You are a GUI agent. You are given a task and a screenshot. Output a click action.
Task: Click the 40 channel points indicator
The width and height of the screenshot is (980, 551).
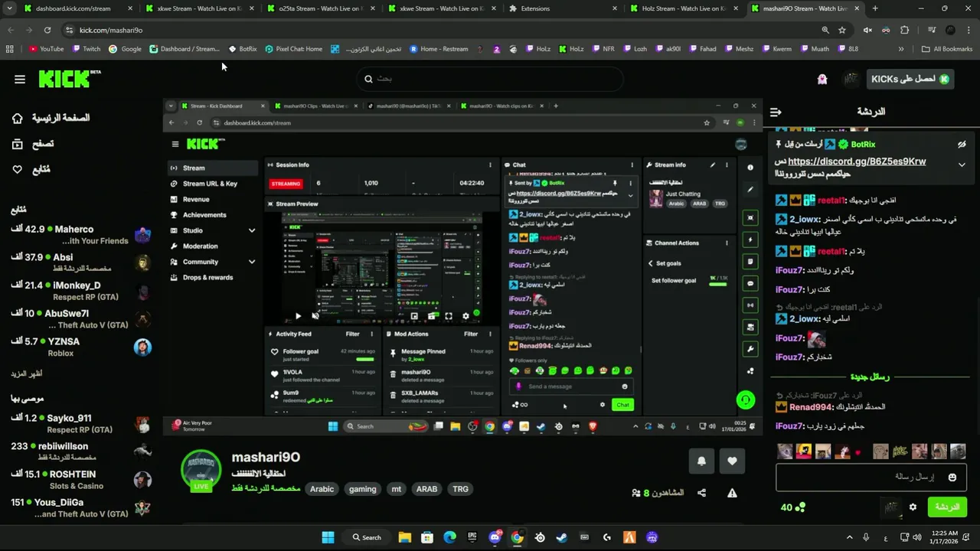pos(792,507)
